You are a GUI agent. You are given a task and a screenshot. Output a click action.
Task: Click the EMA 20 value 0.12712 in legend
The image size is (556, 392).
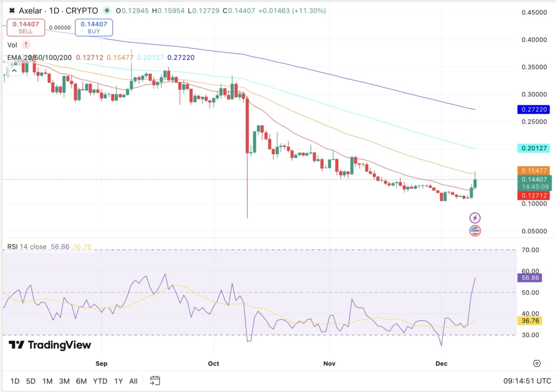90,58
